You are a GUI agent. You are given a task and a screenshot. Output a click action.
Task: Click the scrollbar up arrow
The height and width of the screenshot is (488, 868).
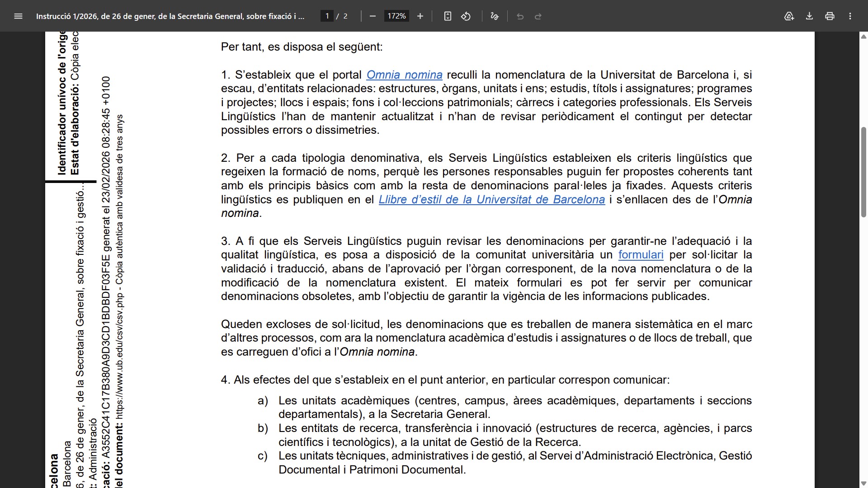[863, 37]
